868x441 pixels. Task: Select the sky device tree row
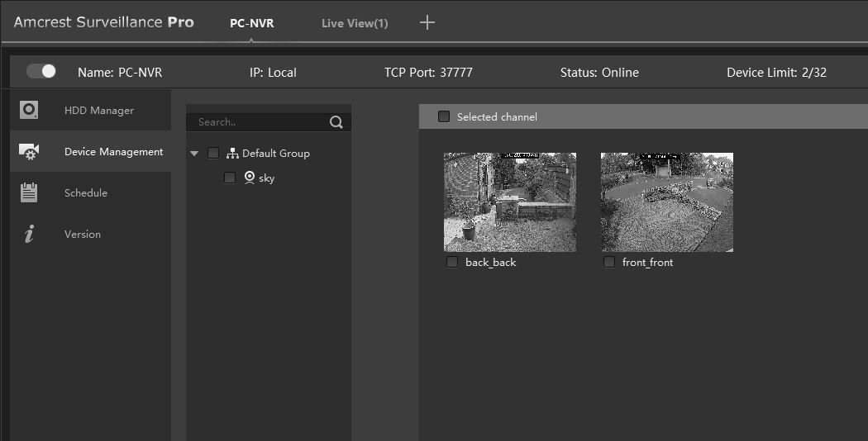point(269,178)
